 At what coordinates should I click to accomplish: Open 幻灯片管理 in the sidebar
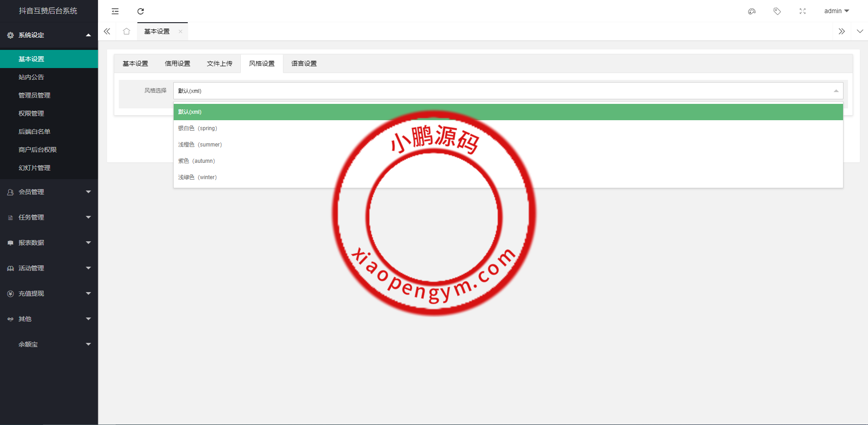[34, 168]
